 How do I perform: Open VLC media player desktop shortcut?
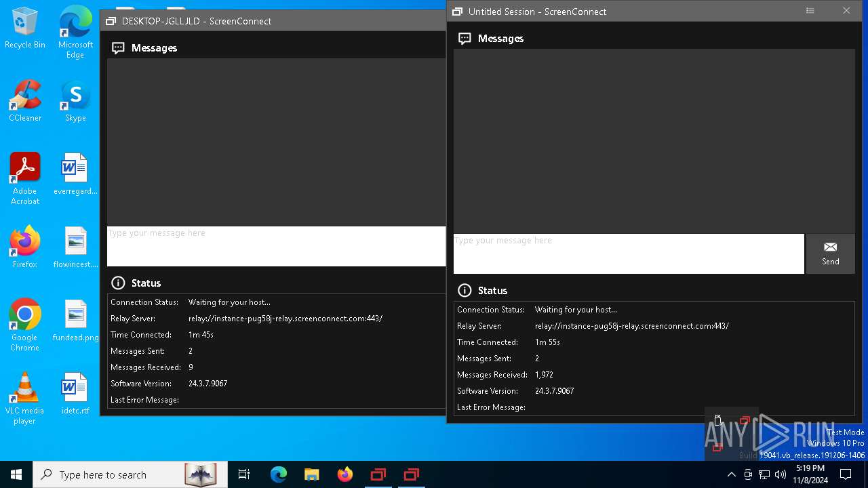[x=24, y=399]
